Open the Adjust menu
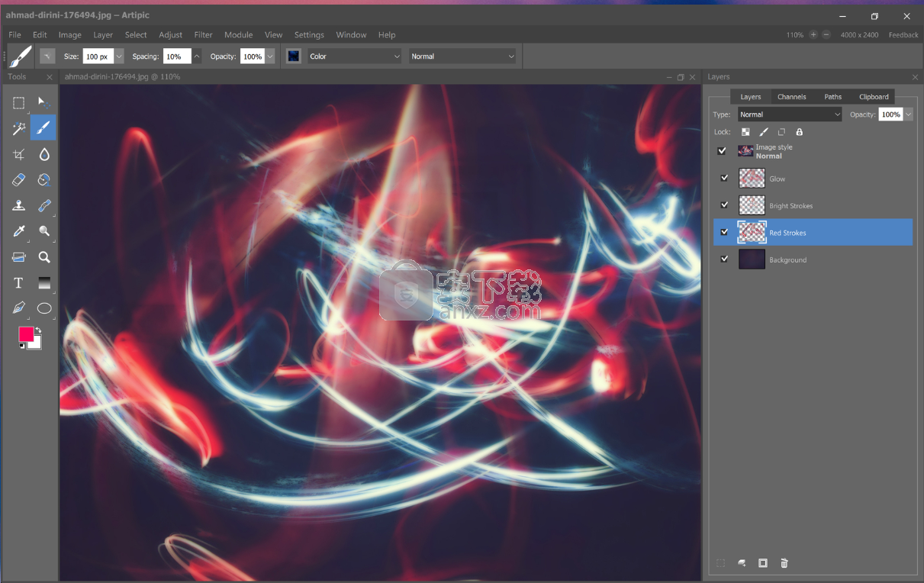 tap(171, 34)
